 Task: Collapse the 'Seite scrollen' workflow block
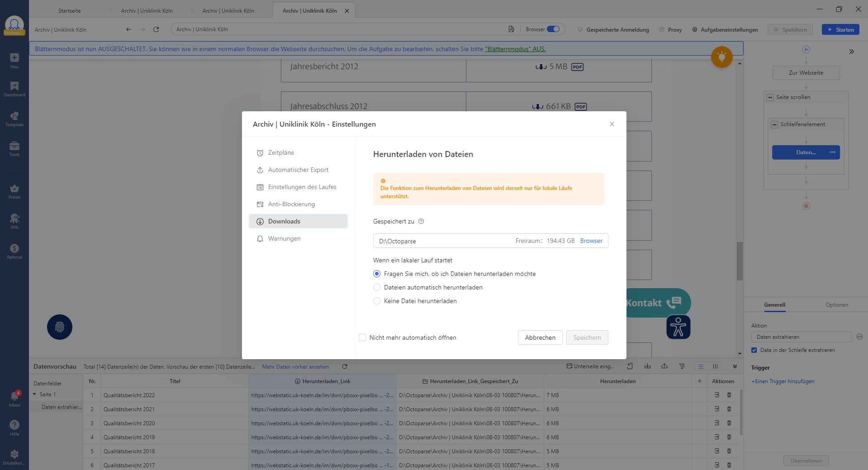click(x=770, y=97)
